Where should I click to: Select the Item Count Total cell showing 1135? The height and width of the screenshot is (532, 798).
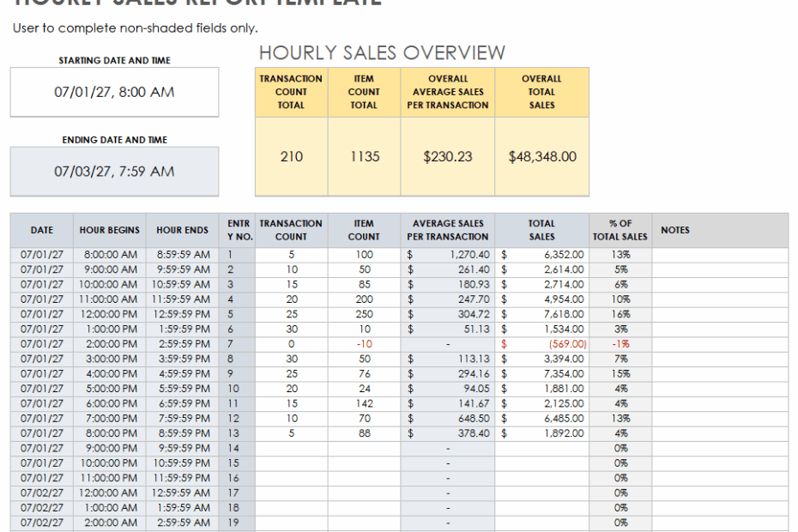point(364,156)
